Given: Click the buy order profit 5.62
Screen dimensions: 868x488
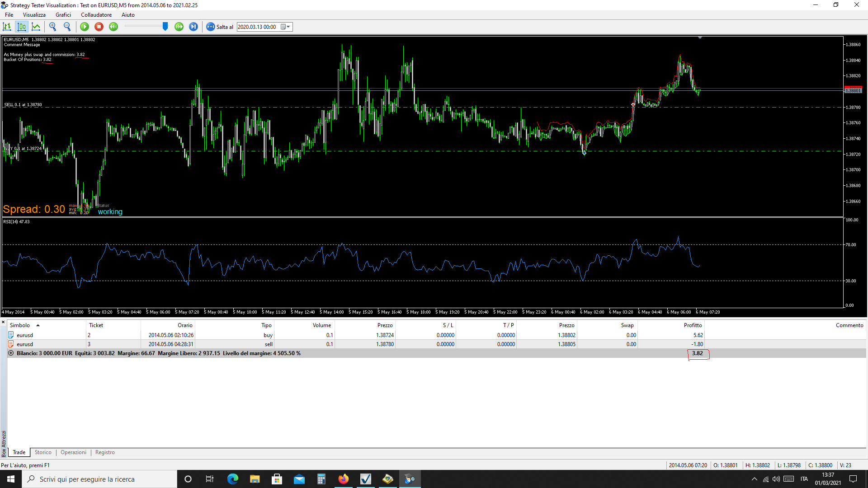Looking at the screenshot, I should pos(698,335).
